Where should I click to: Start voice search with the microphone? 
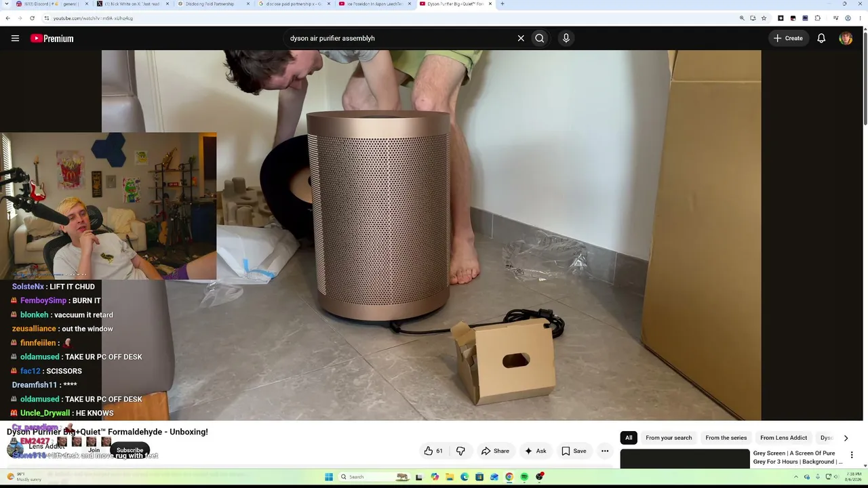(566, 39)
